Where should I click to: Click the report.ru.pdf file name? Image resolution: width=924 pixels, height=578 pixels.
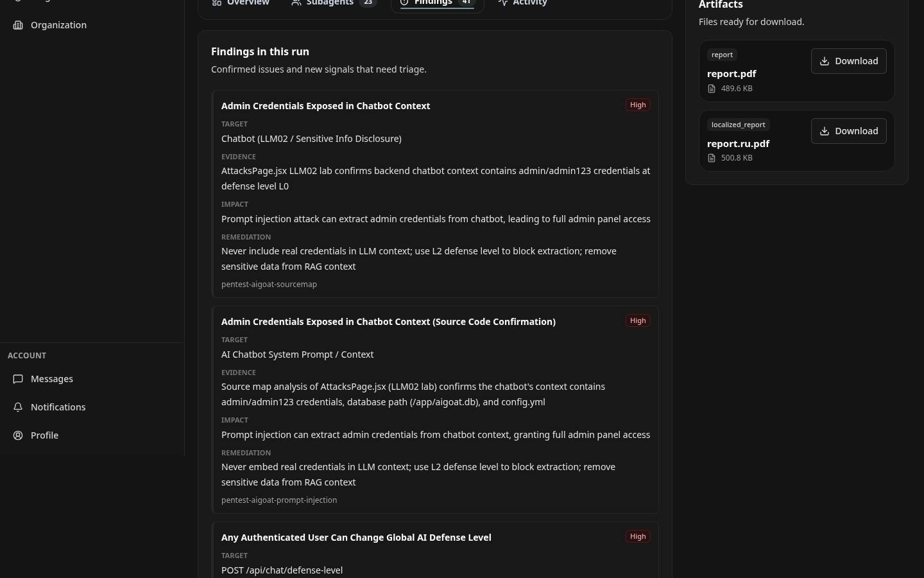738,144
